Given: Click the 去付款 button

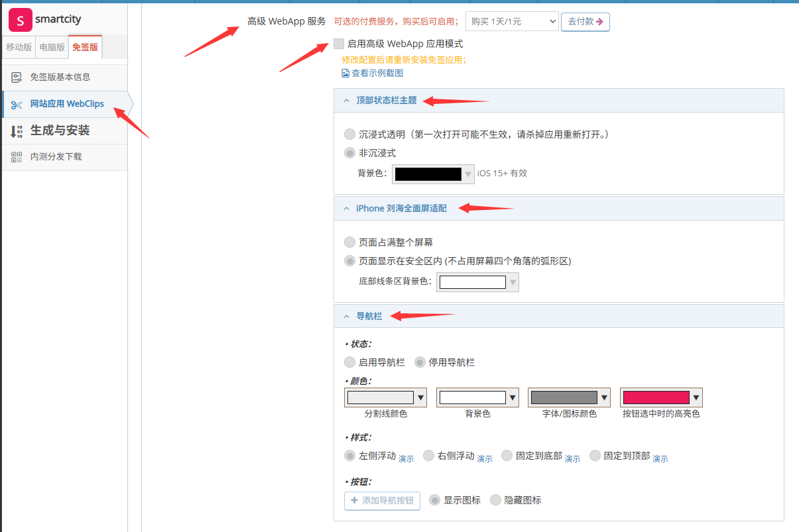Looking at the screenshot, I should (585, 21).
